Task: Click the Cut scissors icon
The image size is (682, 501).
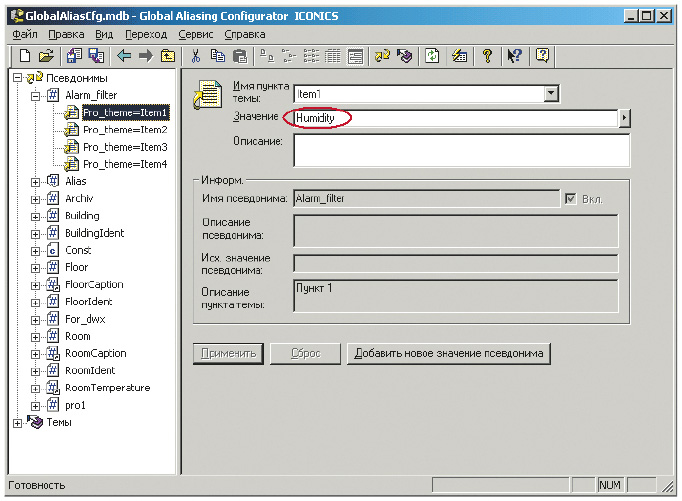Action: 196,56
